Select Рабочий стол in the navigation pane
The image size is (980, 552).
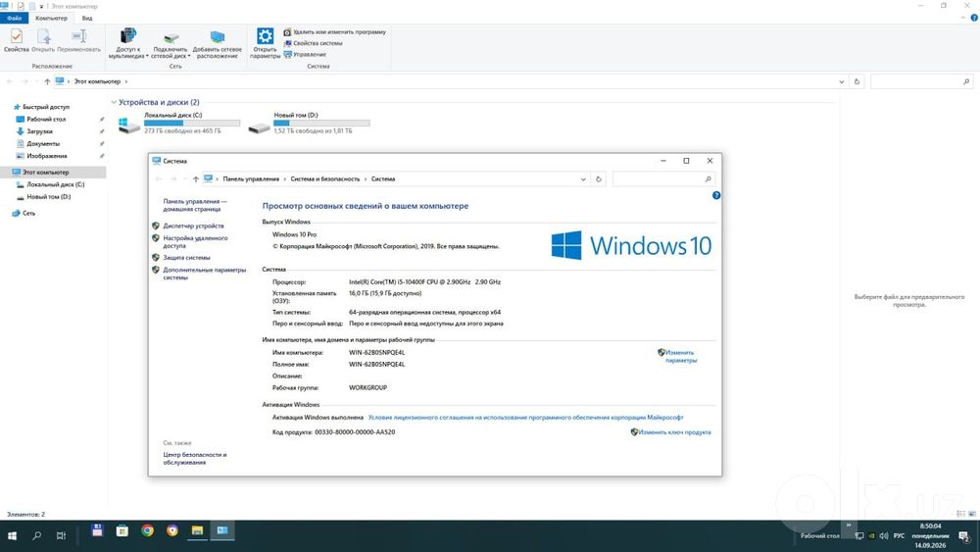[x=46, y=120]
